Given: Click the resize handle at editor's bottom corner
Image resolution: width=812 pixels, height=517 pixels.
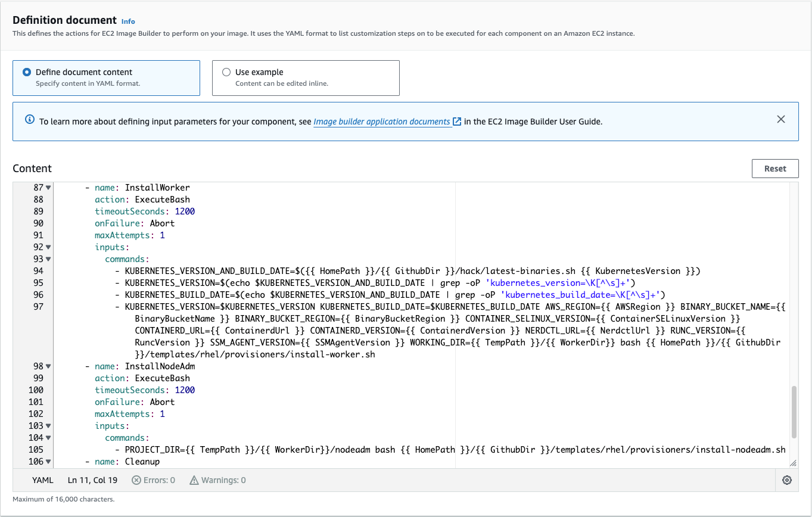Looking at the screenshot, I should pyautogui.click(x=793, y=461).
